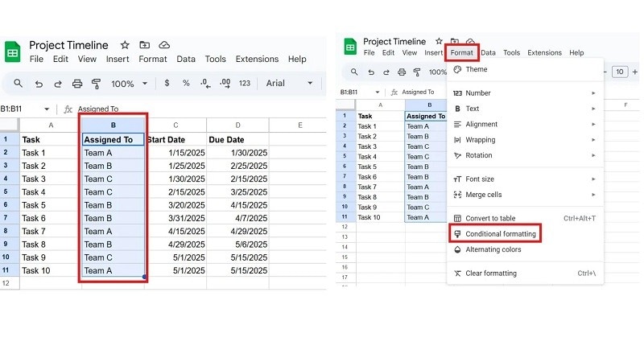Open the 123 more number formats button
The image size is (644, 362).
pyautogui.click(x=245, y=84)
